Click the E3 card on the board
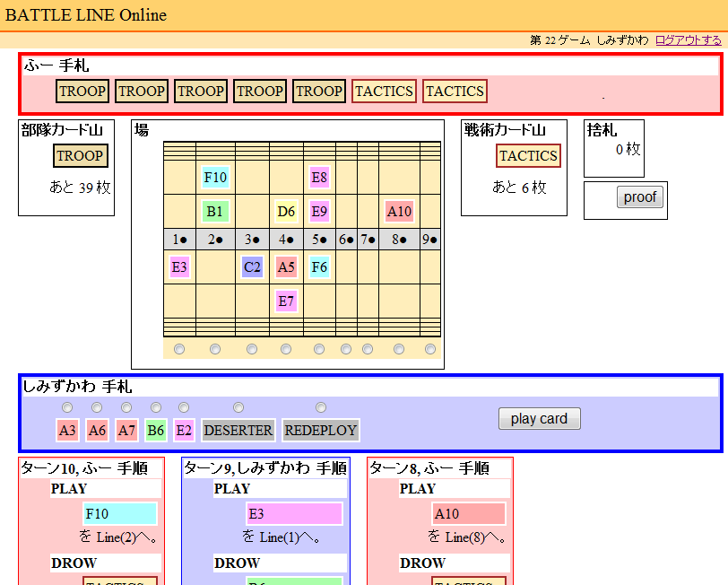 179,267
